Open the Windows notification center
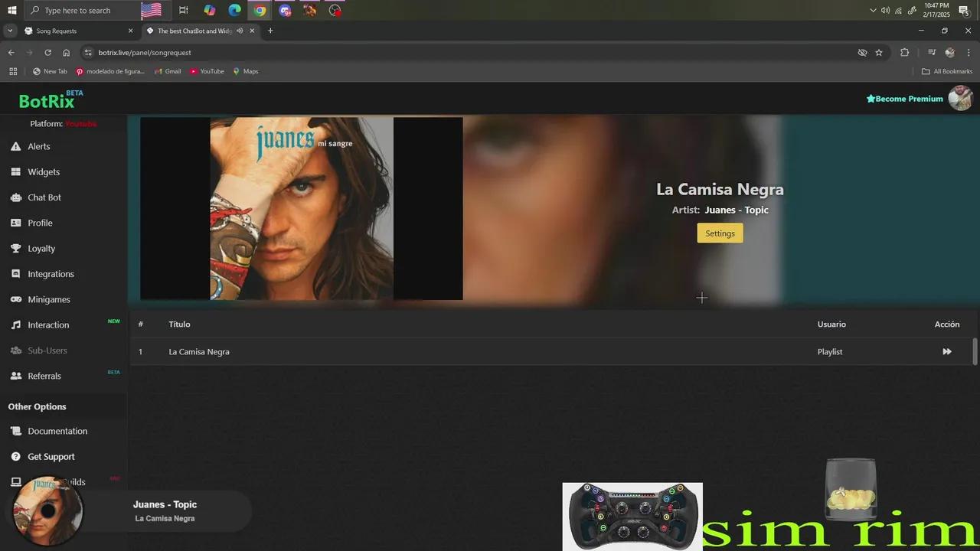Viewport: 980px width, 551px height. click(x=964, y=10)
